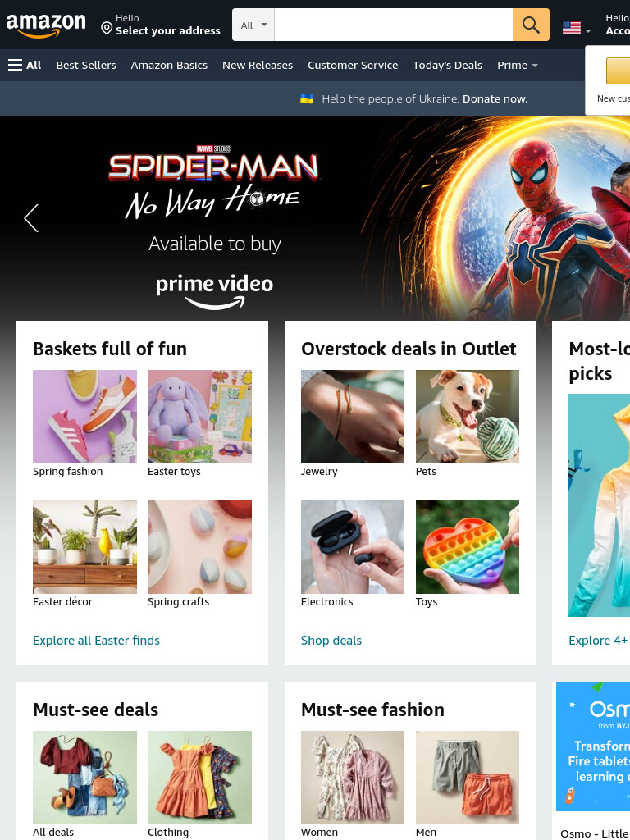The height and width of the screenshot is (840, 630).
Task: Select the Easter toys thumbnail
Action: 199,417
